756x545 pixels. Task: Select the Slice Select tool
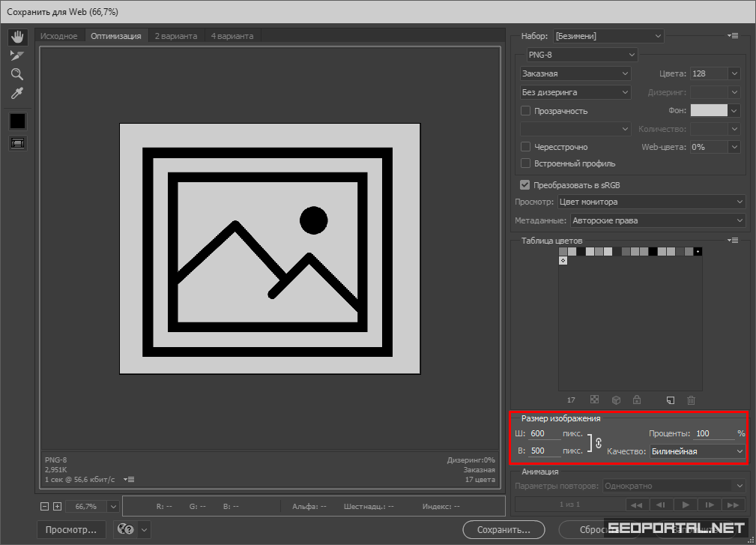(x=17, y=55)
